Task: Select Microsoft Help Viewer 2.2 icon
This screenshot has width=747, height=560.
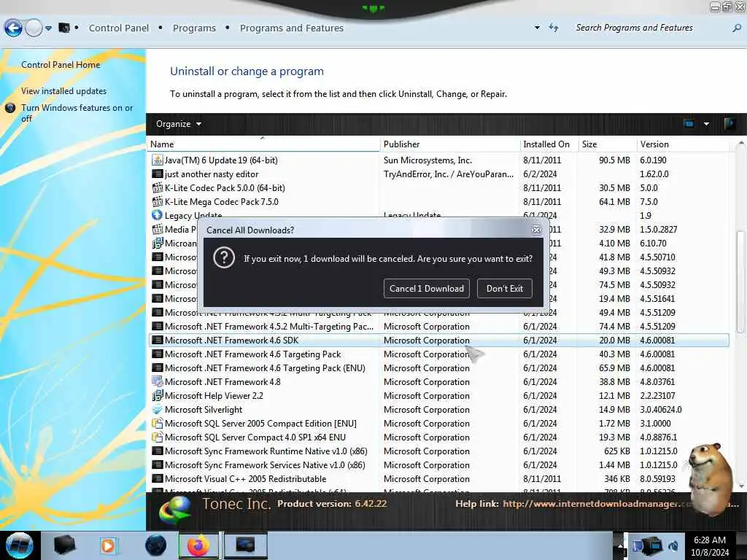Action: tap(158, 396)
